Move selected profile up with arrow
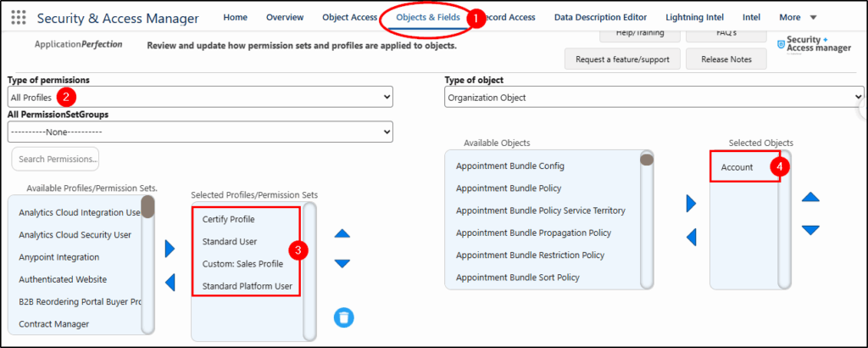This screenshot has width=868, height=348. (342, 233)
